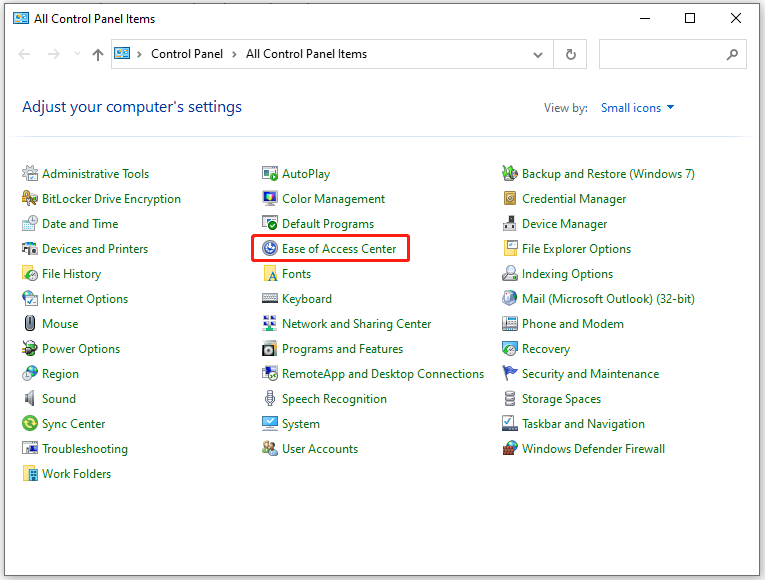Click the Speech Recognition microphone icon
This screenshot has width=765, height=580.
pos(270,399)
